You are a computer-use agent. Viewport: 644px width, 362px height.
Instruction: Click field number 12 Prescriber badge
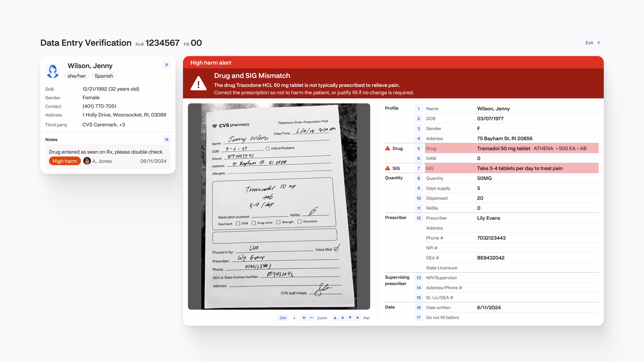(418, 218)
